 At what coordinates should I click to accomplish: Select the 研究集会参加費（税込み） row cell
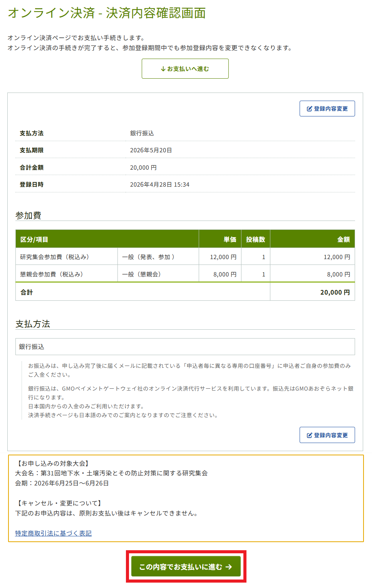(x=55, y=257)
